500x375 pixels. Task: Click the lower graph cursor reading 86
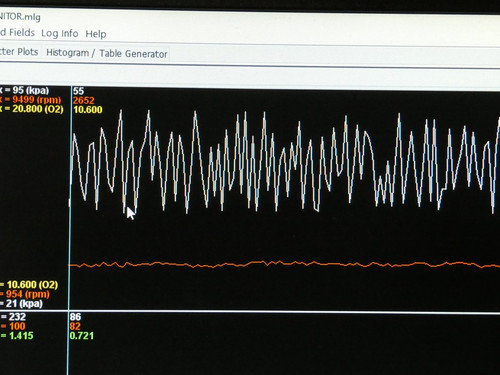75,317
